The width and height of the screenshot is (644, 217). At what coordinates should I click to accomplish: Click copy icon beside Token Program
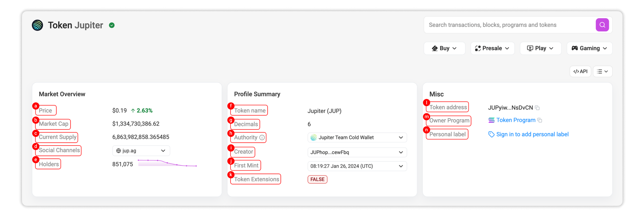(540, 120)
